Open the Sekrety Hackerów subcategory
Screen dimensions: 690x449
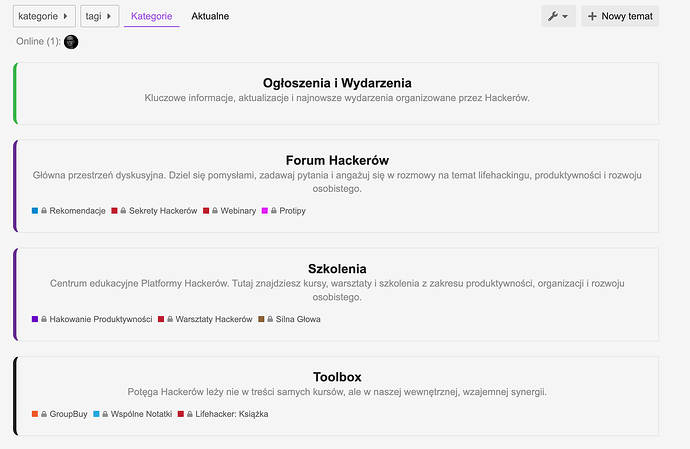click(x=163, y=211)
